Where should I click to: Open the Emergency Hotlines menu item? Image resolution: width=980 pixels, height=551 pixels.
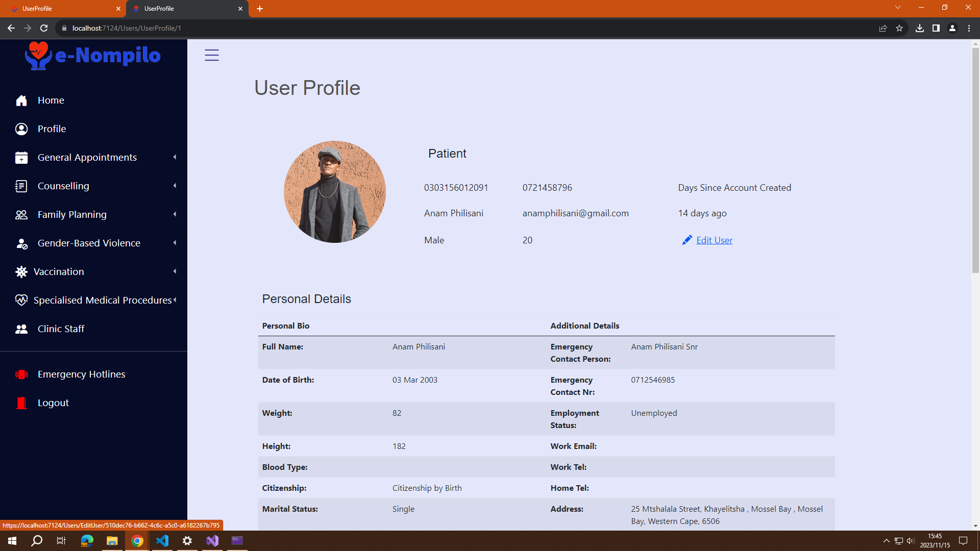point(81,374)
